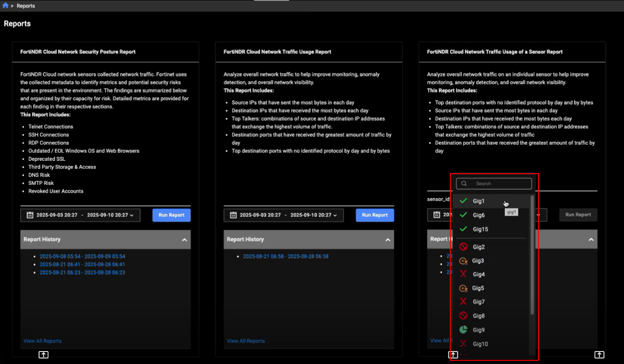This screenshot has width=624, height=364.
Task: Click the Reports page heading
Action: [17, 24]
